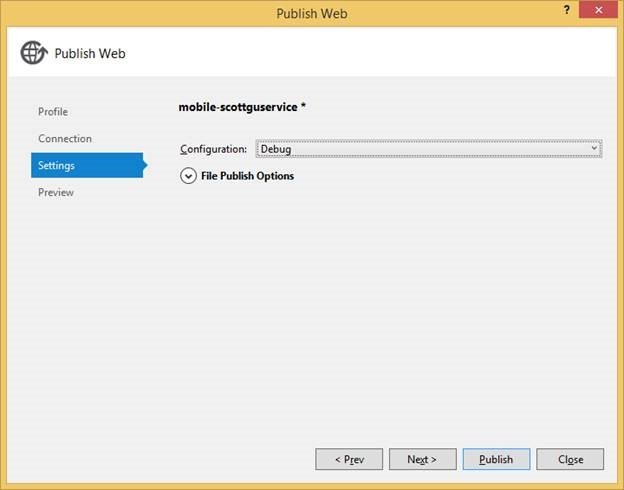Viewport: 624px width, 490px height.
Task: Go to the Connection tab
Action: [x=65, y=139]
